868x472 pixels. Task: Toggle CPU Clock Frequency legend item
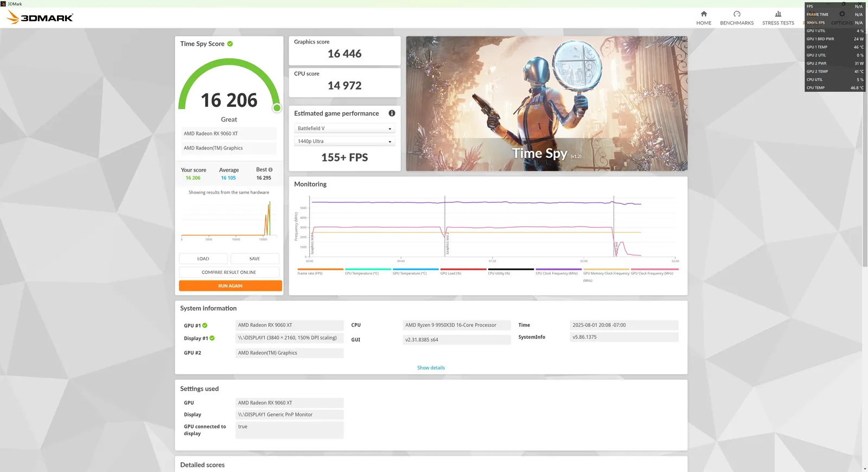558,271
